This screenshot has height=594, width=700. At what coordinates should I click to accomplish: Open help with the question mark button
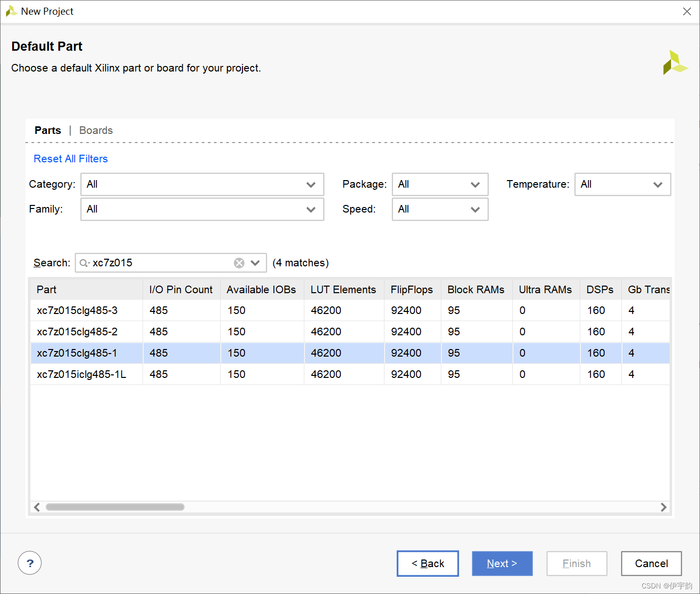click(30, 563)
